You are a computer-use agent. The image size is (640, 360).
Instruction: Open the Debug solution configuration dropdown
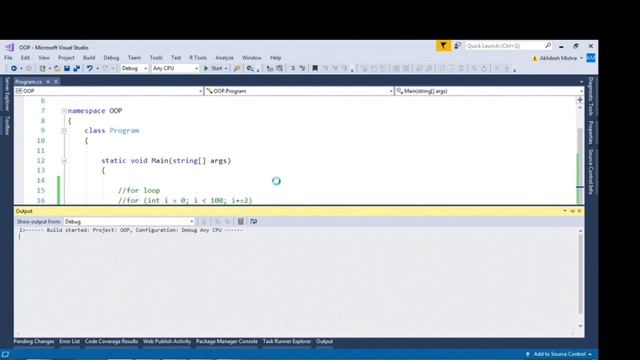(x=134, y=69)
